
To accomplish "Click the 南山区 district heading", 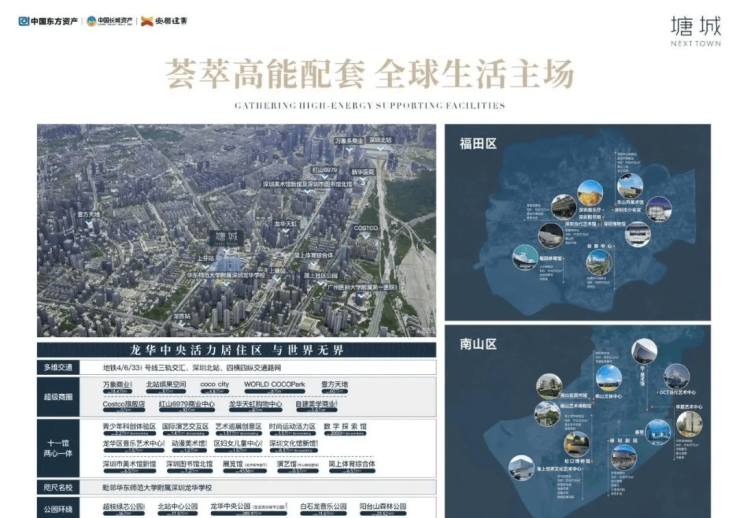I will [x=478, y=343].
